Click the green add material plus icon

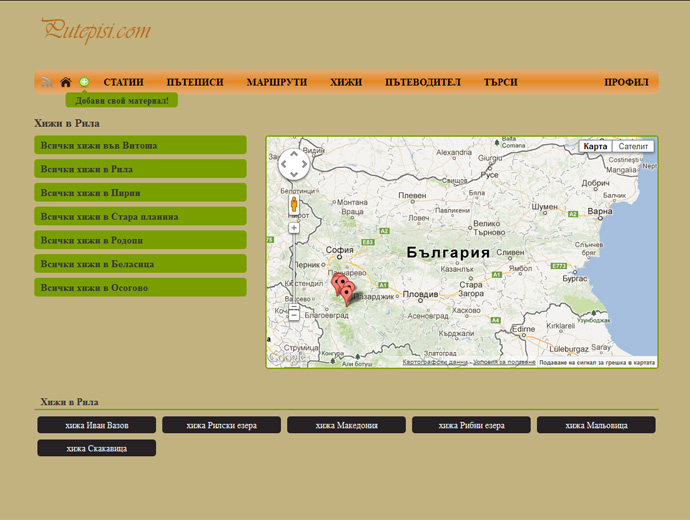point(84,82)
